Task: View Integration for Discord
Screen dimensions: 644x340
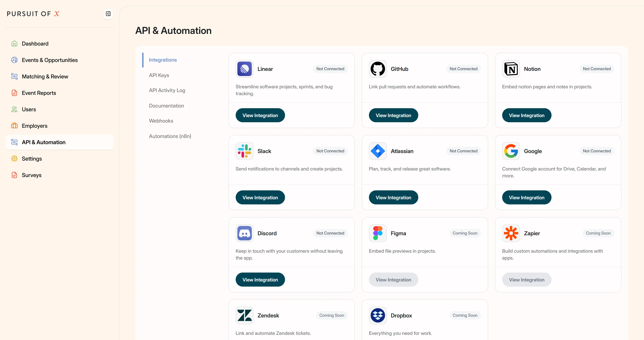Action: point(260,280)
